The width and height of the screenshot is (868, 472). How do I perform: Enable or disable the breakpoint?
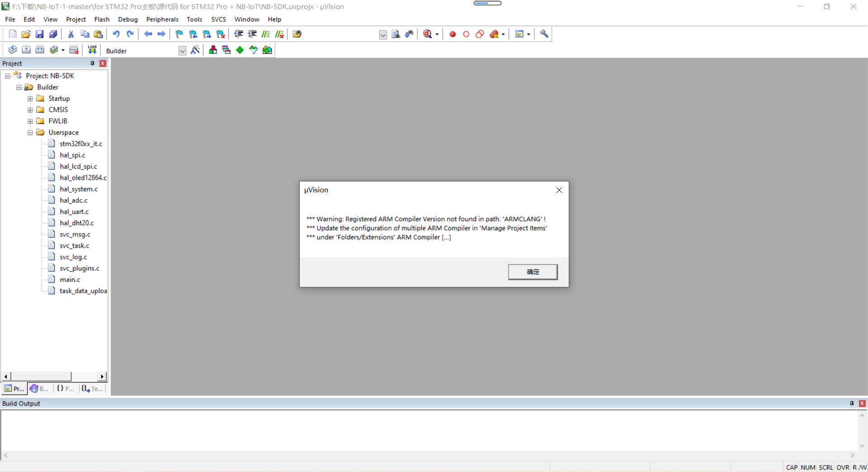pos(466,34)
